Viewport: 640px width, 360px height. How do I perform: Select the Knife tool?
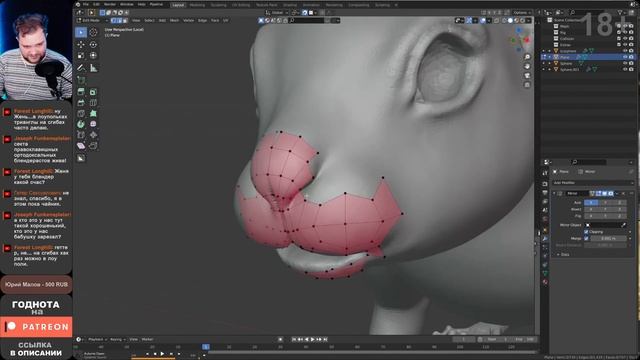pos(81,113)
